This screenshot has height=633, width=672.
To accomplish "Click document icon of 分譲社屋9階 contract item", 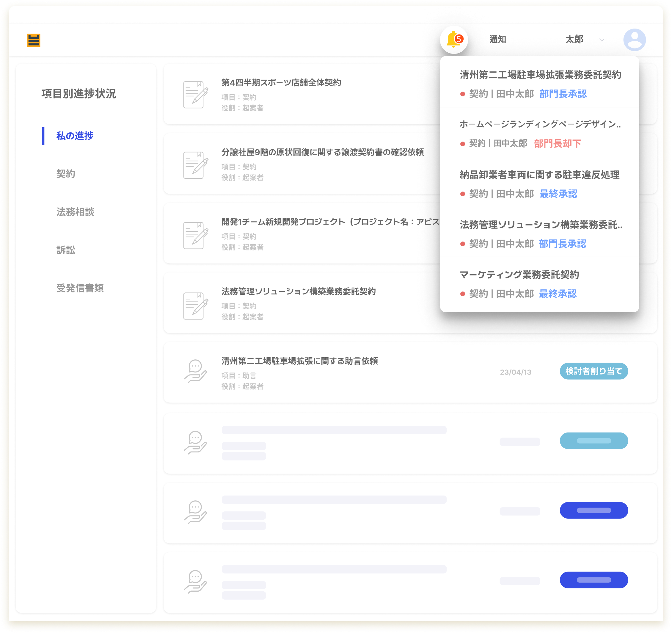I will pyautogui.click(x=195, y=165).
